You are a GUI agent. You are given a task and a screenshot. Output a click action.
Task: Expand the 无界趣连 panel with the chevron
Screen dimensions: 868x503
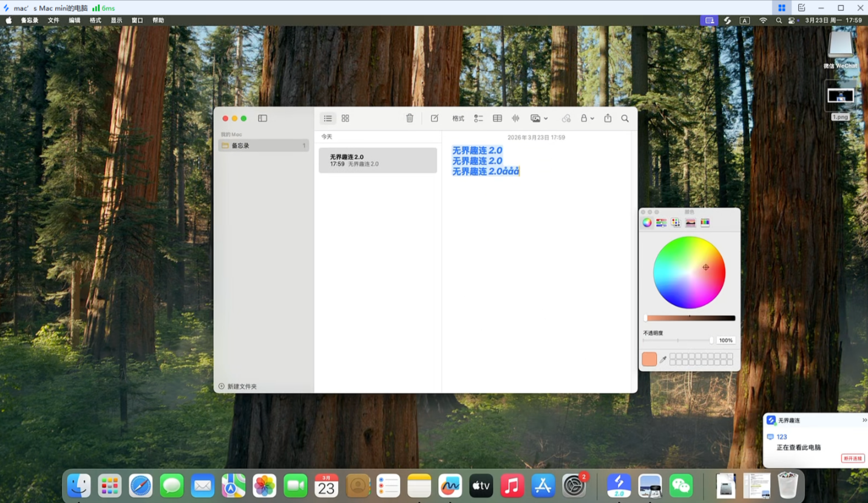[x=864, y=420]
